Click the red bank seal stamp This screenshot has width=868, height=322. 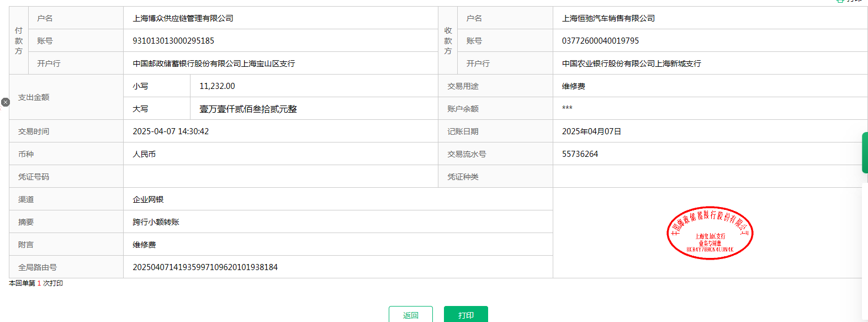710,234
